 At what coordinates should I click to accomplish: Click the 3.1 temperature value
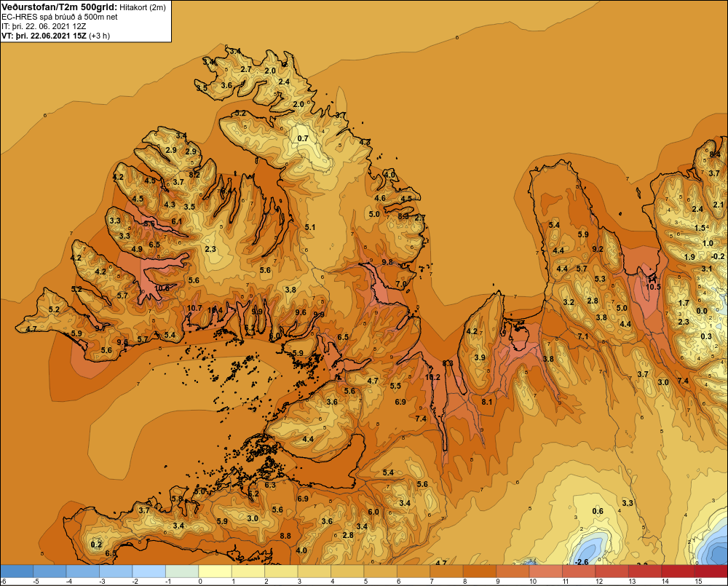pyautogui.click(x=707, y=269)
